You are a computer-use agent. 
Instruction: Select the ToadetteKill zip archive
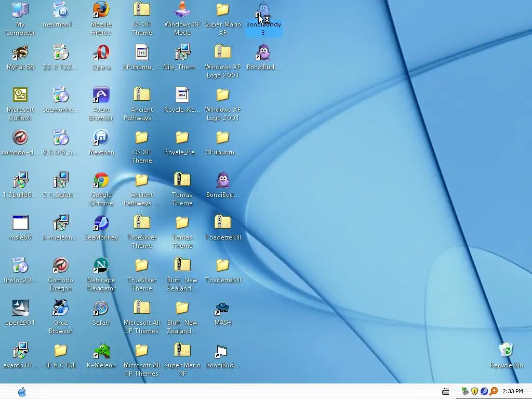click(222, 221)
